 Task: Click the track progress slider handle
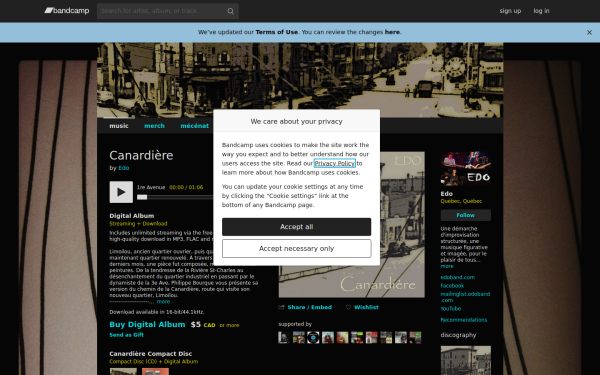pyautogui.click(x=142, y=197)
